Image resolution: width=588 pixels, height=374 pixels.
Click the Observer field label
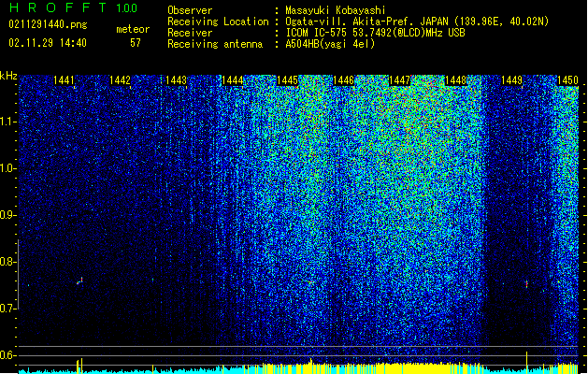[190, 10]
